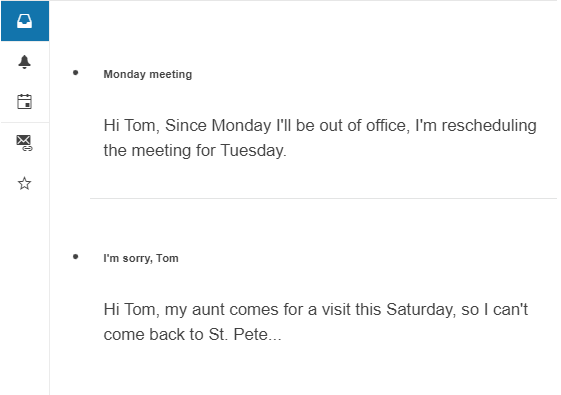Click the word 'Saturday' in second message
The image size is (561, 395).
pos(421,310)
